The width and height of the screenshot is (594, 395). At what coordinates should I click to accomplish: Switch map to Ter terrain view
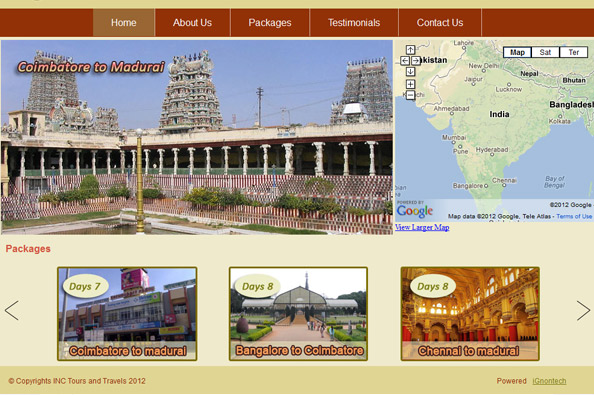[x=574, y=52]
